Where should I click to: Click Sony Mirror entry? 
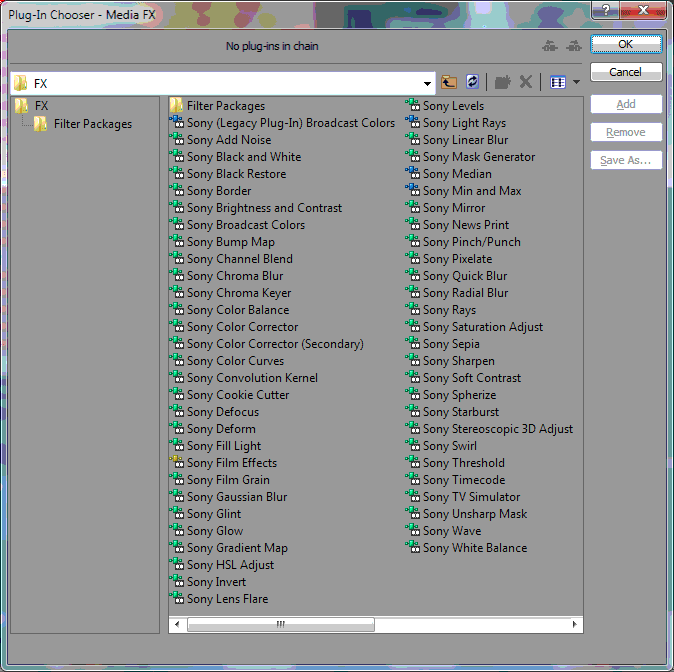pos(446,208)
